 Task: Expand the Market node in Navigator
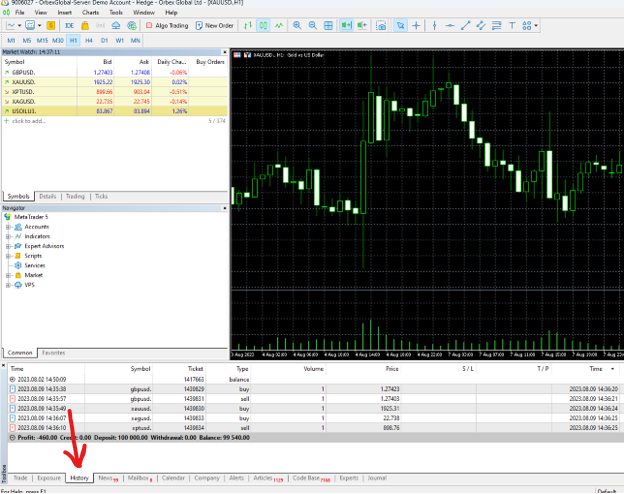point(8,275)
